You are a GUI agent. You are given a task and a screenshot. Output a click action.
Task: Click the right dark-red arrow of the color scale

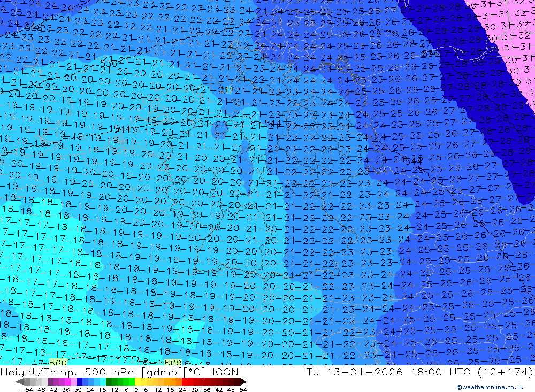[x=243, y=381]
